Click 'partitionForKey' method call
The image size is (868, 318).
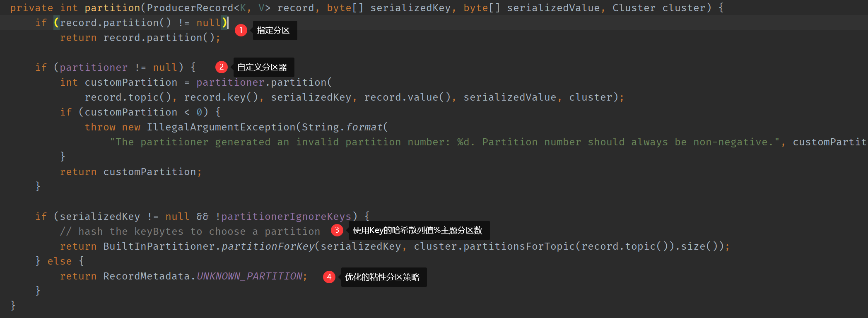[268, 246]
